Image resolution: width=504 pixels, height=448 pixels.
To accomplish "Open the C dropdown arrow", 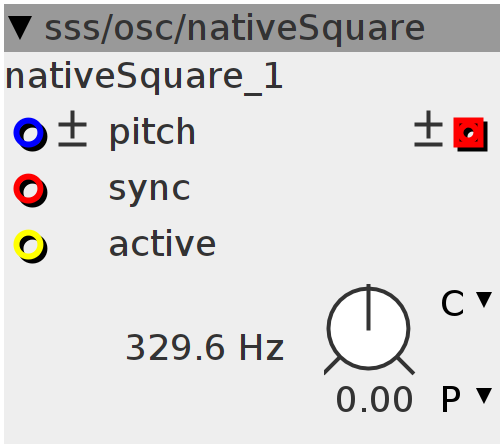I will coord(483,299).
